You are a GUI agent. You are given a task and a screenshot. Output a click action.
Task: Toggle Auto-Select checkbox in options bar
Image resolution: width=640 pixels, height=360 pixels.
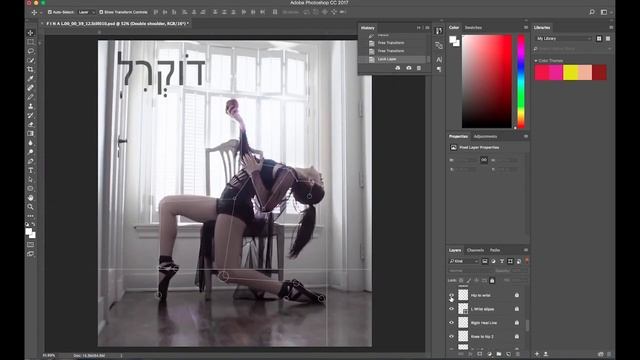[50, 12]
